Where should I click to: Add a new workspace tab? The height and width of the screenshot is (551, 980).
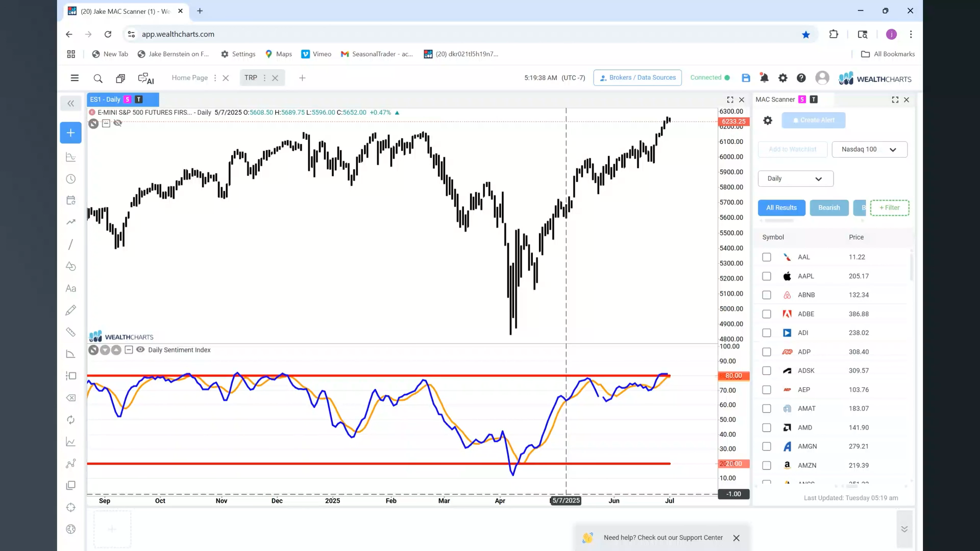point(302,78)
